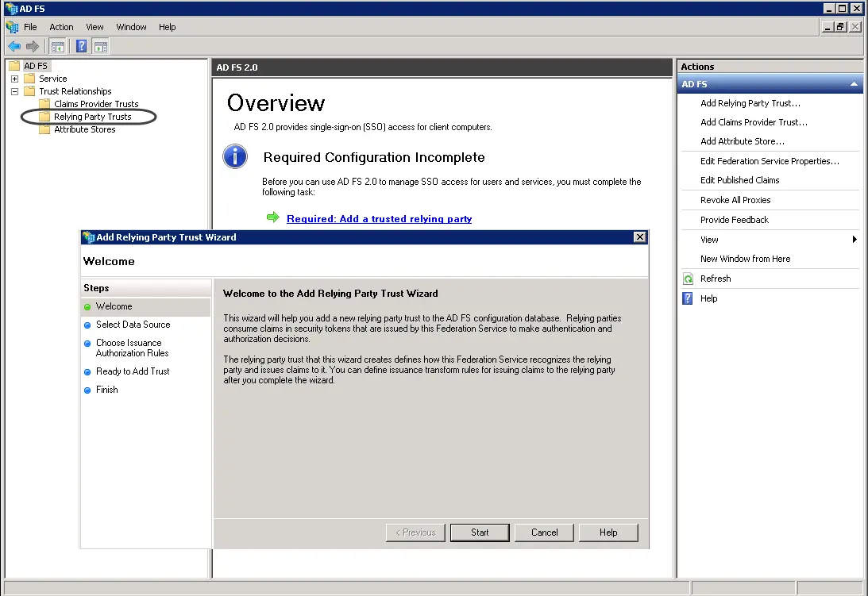Click the green Refresh icon in Actions
The height and width of the screenshot is (596, 868).
click(688, 279)
